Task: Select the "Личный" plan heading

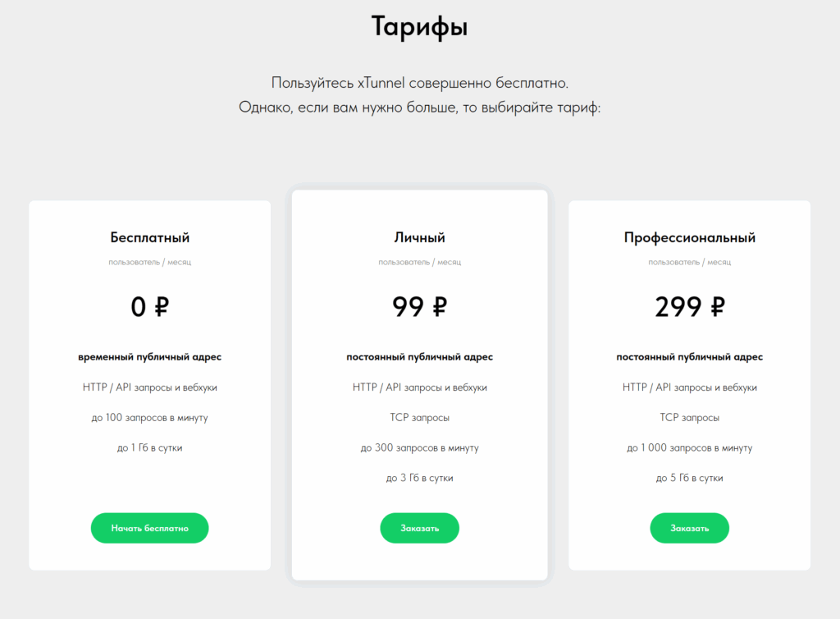Action: coord(419,238)
